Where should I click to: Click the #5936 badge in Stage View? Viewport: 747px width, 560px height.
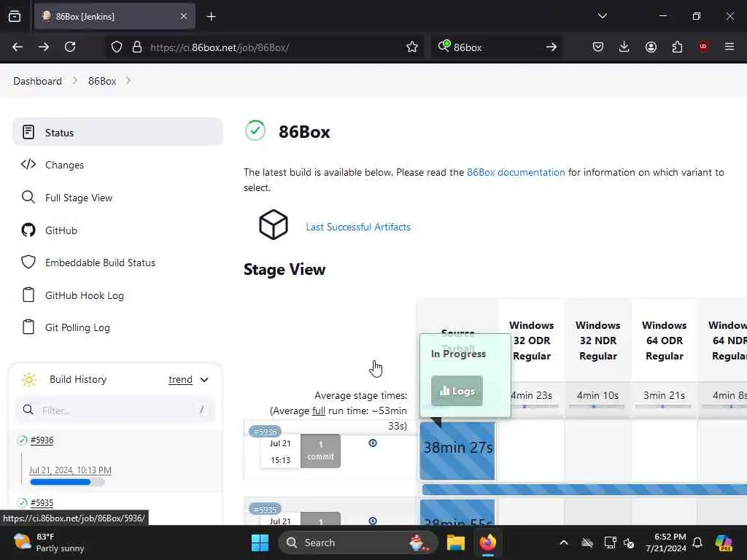tap(265, 432)
